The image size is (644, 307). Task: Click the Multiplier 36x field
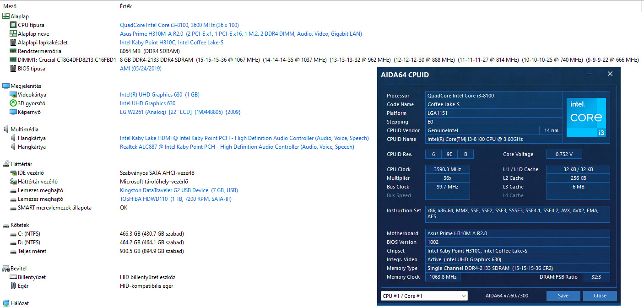(447, 178)
